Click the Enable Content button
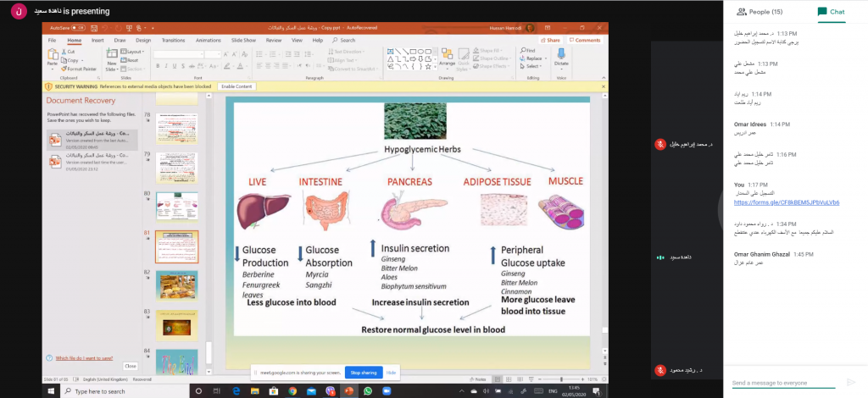 236,86
